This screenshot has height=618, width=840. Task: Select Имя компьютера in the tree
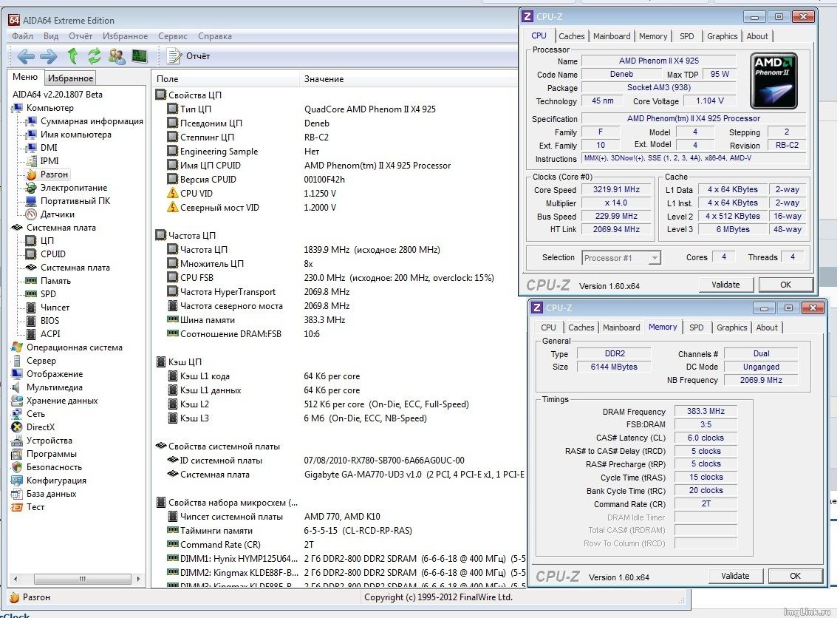76,135
